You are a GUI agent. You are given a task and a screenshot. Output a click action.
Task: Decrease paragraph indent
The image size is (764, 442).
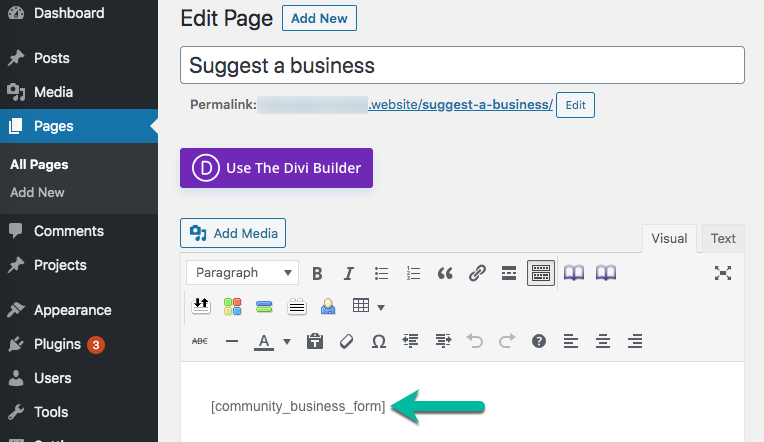[x=411, y=341]
